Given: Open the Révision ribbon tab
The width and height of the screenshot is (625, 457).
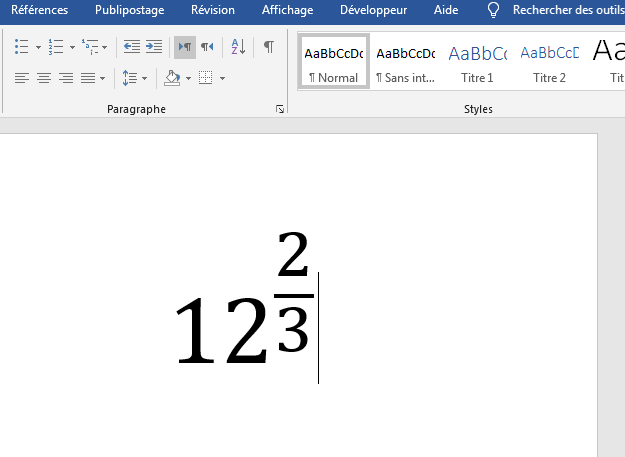Looking at the screenshot, I should 212,10.
